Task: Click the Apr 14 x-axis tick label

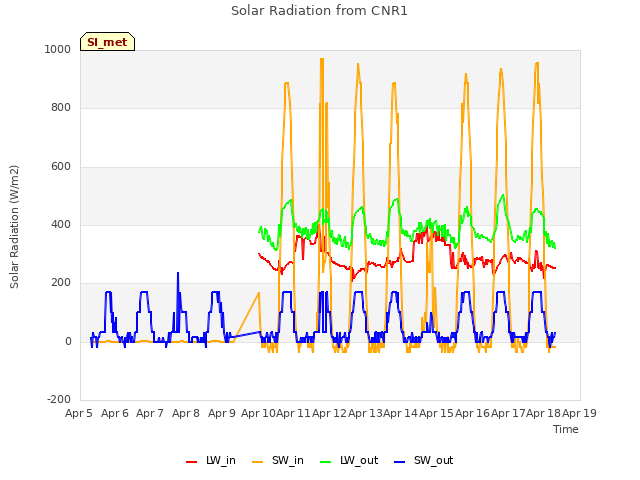Action: [x=400, y=413]
